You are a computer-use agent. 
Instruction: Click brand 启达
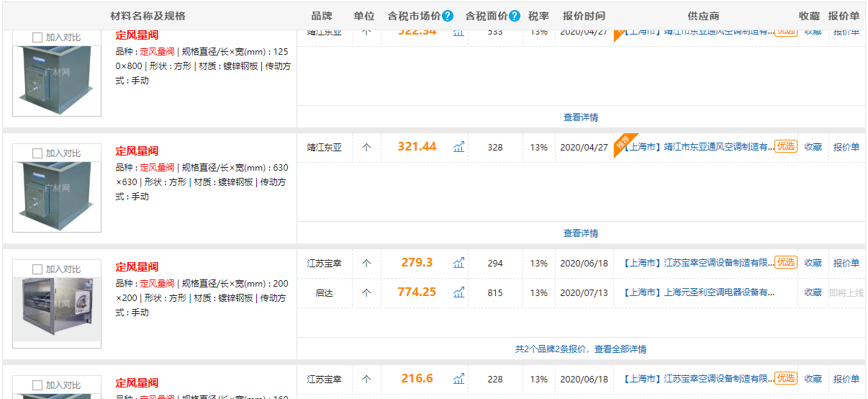point(324,292)
